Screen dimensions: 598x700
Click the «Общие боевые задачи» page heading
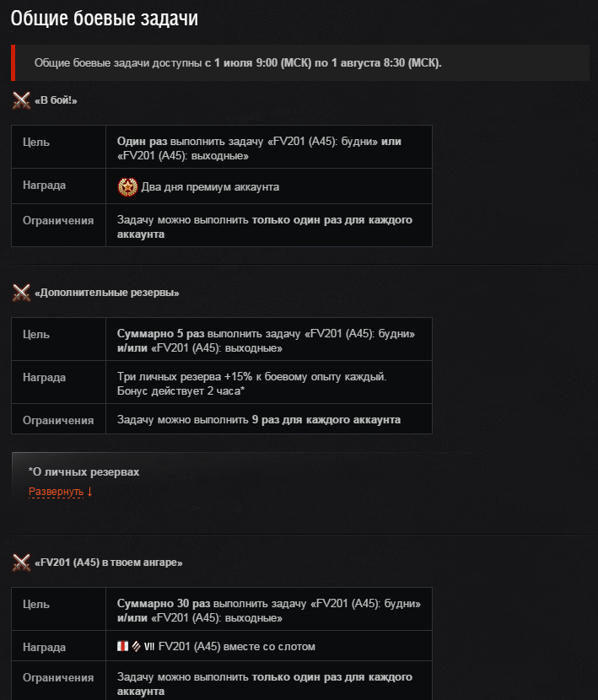(x=104, y=19)
